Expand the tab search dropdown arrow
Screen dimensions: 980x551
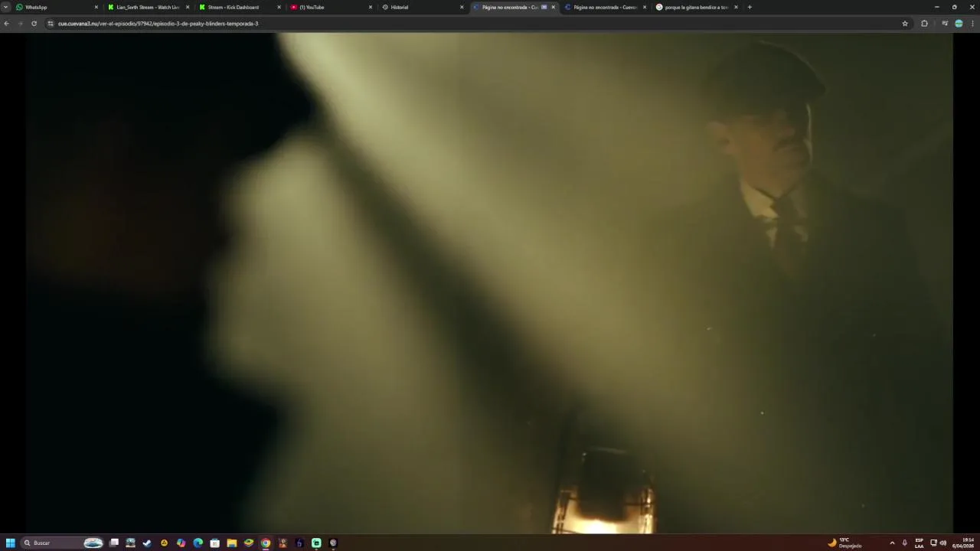6,7
